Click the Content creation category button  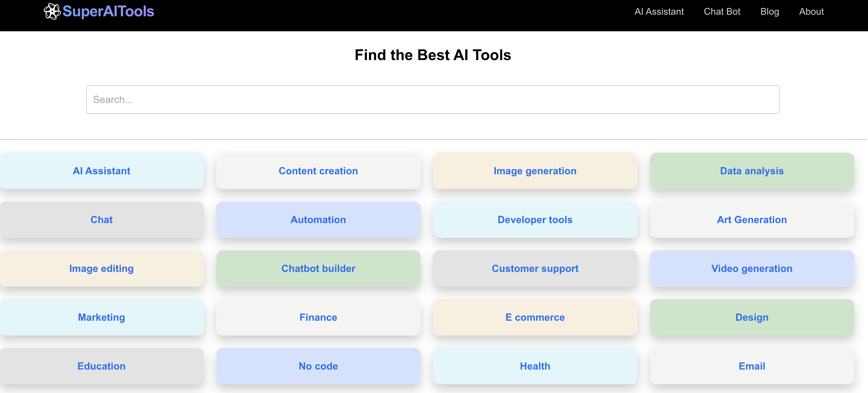point(318,171)
